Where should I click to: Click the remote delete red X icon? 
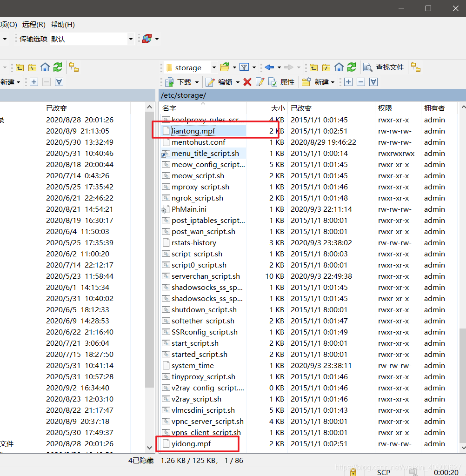pyautogui.click(x=247, y=82)
